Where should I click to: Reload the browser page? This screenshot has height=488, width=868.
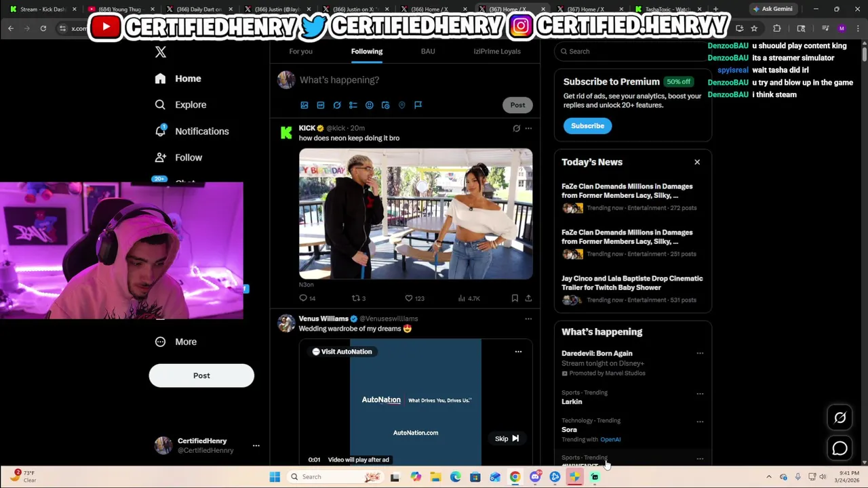[x=43, y=28]
